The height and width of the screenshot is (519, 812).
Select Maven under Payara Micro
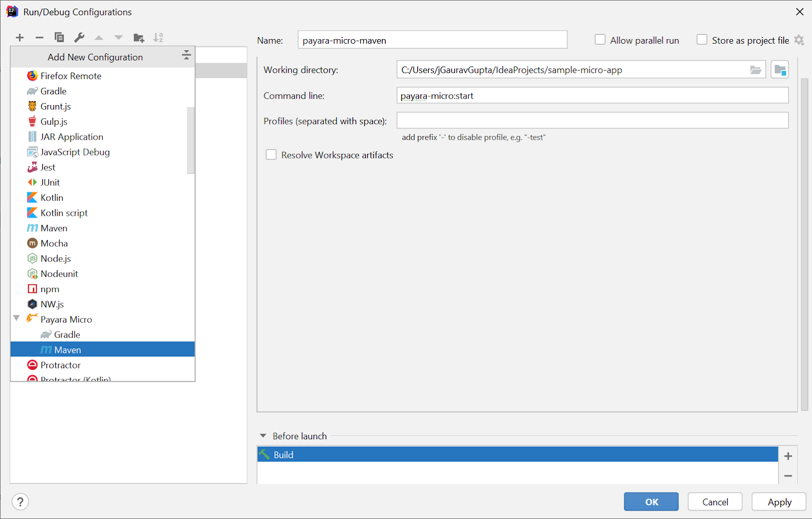(x=103, y=350)
